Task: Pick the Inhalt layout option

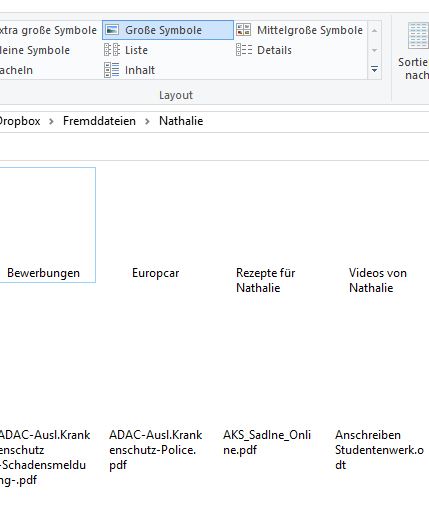Action: click(x=129, y=70)
